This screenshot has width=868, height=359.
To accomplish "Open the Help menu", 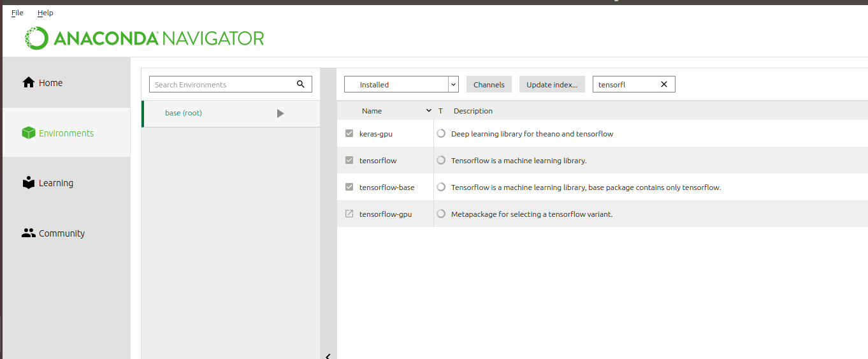I will coord(45,13).
